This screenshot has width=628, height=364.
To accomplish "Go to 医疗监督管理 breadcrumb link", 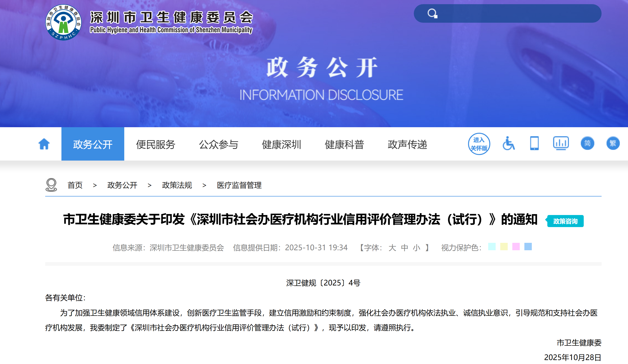I will click(239, 185).
